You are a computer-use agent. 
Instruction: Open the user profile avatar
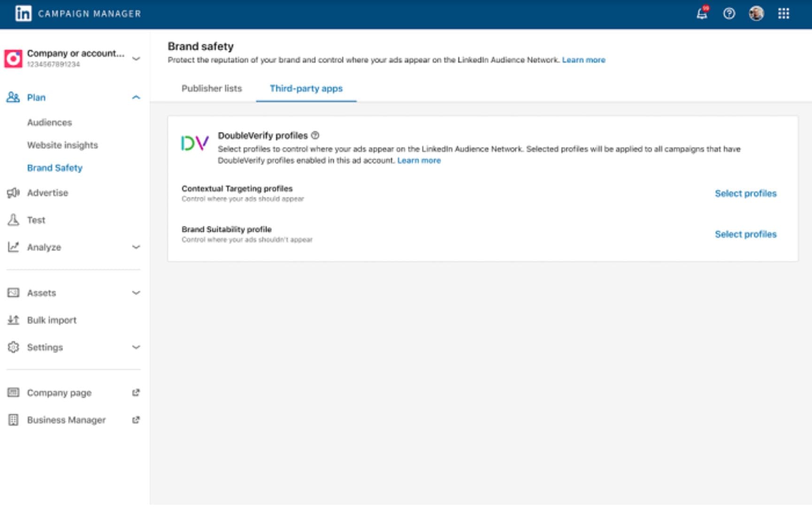tap(756, 14)
